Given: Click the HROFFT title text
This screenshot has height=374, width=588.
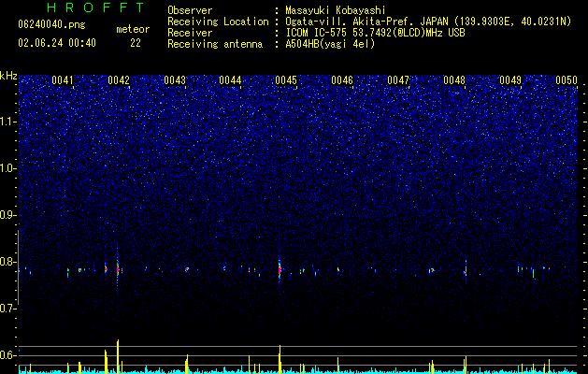Looking at the screenshot, I should pos(96,7).
